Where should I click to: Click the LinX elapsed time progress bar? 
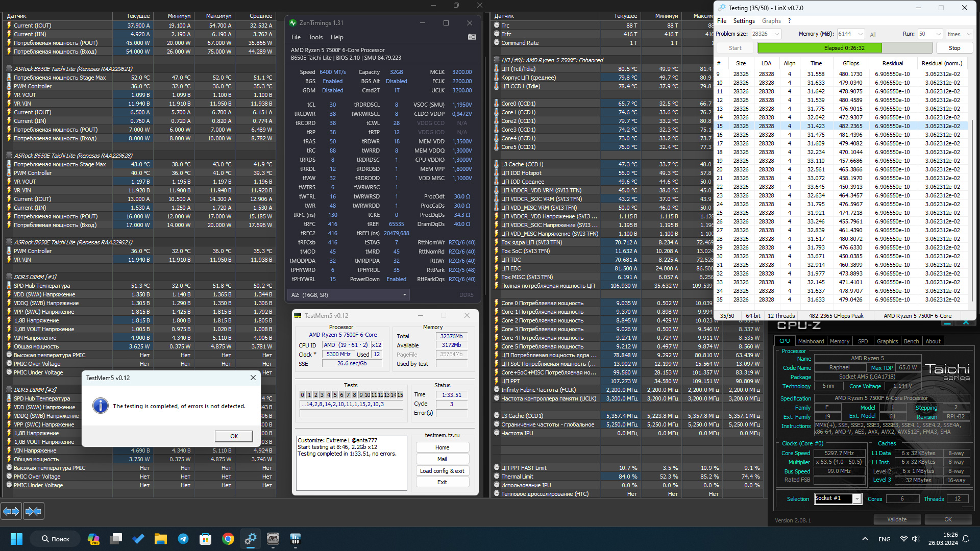point(845,48)
